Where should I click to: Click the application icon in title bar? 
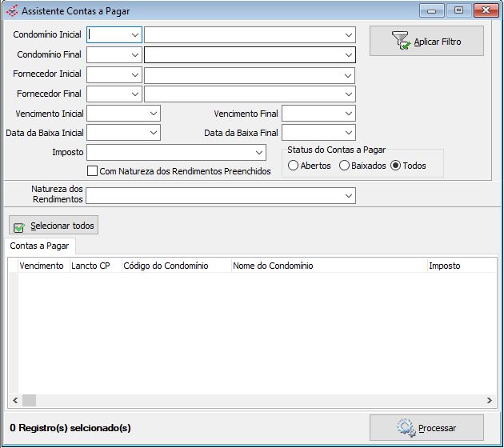tap(11, 11)
